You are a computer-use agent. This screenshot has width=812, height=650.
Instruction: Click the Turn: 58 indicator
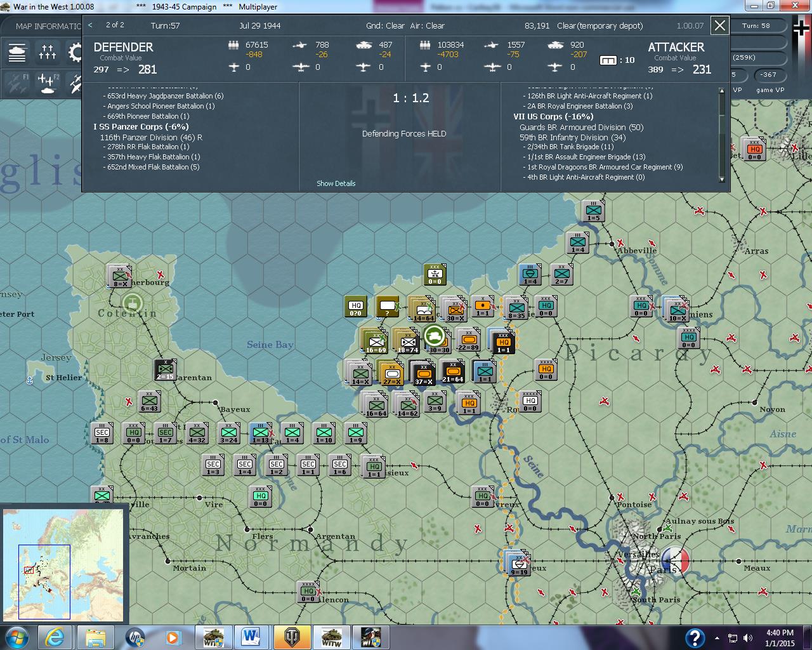pyautogui.click(x=756, y=26)
